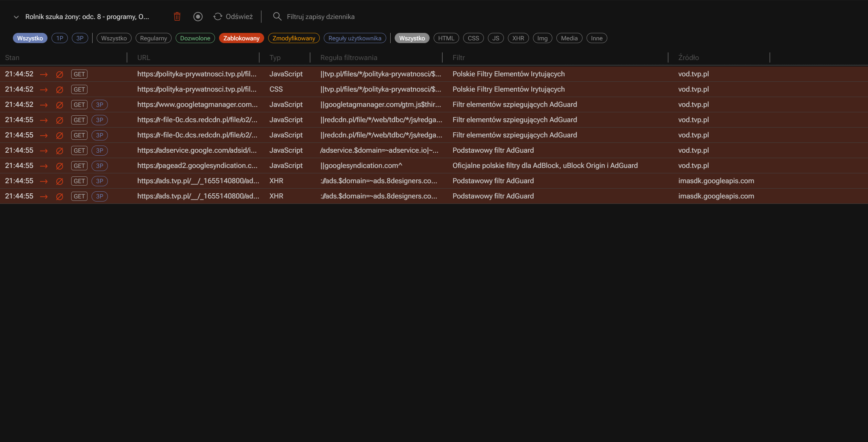Select the XHR content type filter

pyautogui.click(x=518, y=38)
